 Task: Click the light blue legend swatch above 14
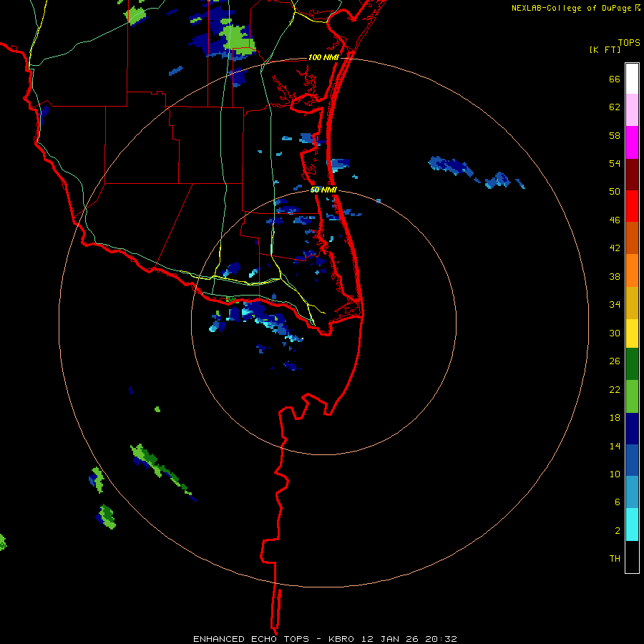632,492
